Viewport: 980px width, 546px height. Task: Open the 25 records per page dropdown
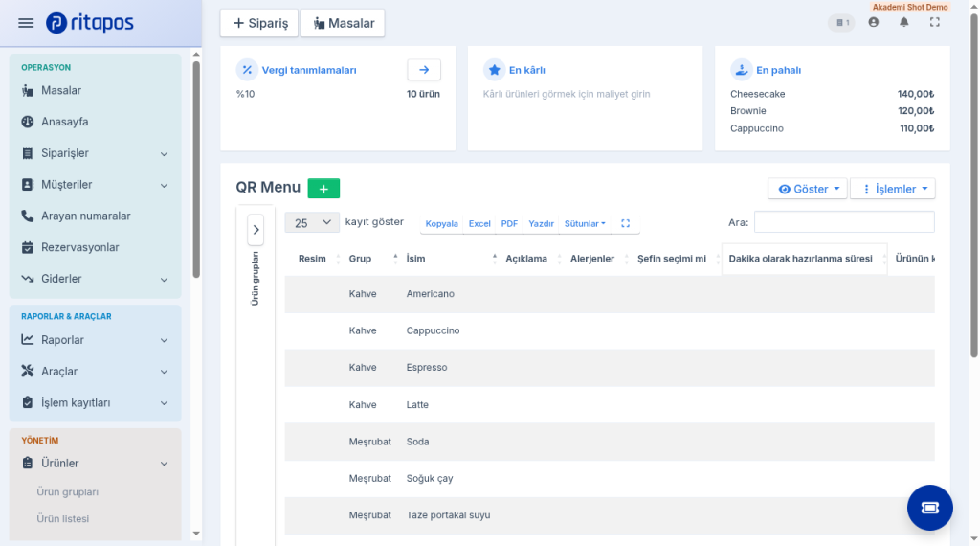(x=312, y=222)
